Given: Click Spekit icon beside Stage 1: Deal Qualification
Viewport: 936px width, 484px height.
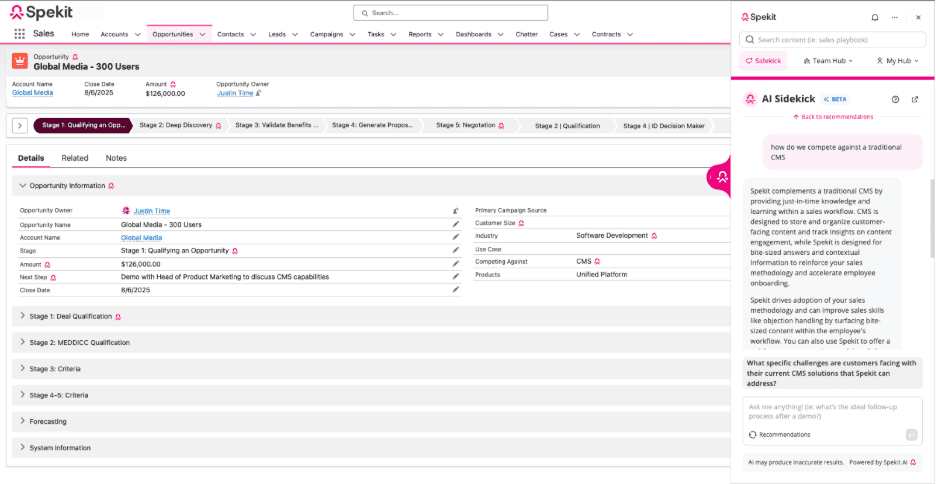Looking at the screenshot, I should pos(118,316).
